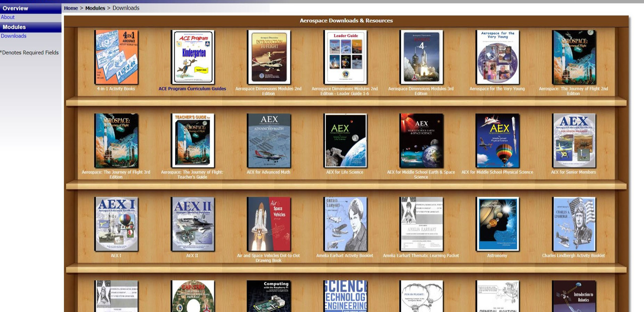
Task: Open Science Technology Engineering book cover
Action: (x=345, y=296)
